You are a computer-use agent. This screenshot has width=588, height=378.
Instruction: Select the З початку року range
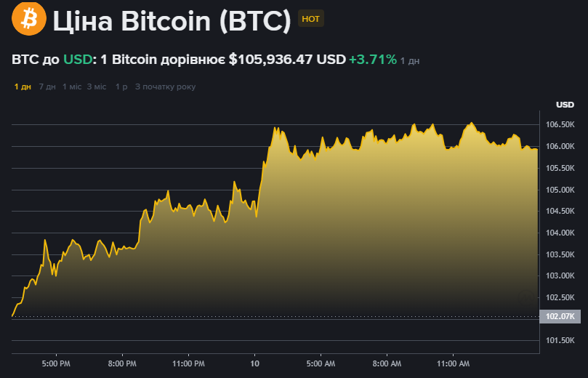pyautogui.click(x=165, y=87)
